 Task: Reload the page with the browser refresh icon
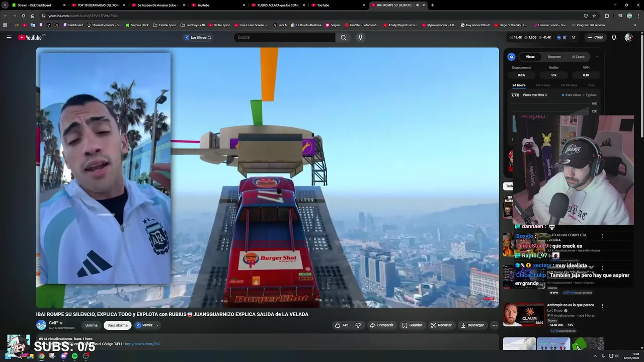click(x=23, y=16)
